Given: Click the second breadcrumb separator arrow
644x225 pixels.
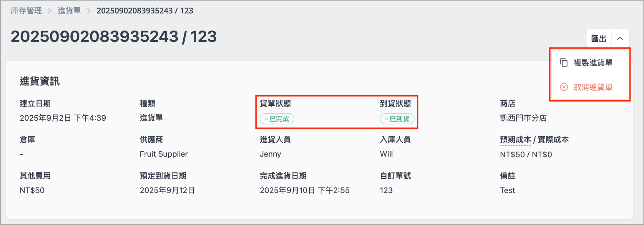Looking at the screenshot, I should 89,11.
